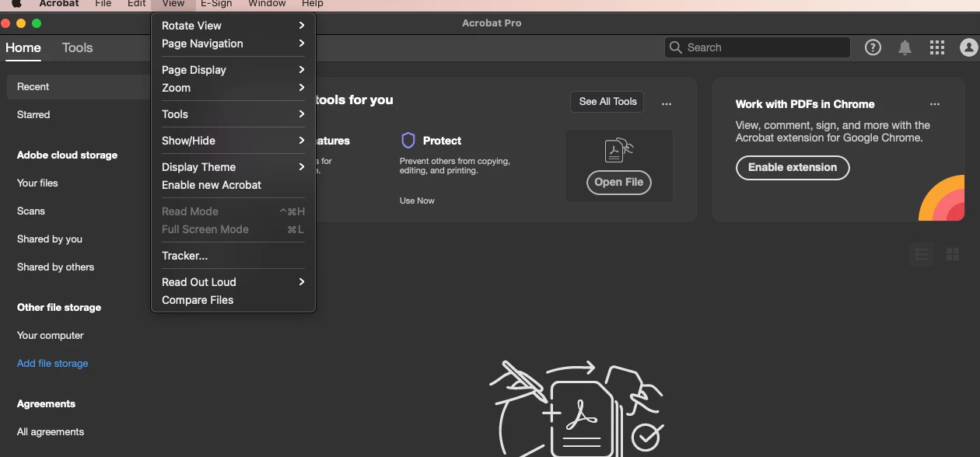Viewport: 980px width, 457px height.
Task: Expand the Page Display submenu
Action: [233, 70]
